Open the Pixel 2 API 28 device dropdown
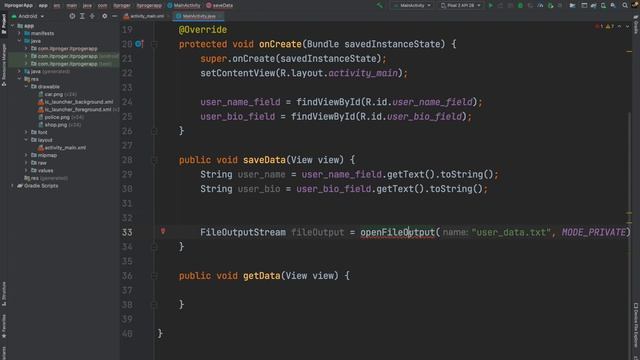Viewport: 640px width, 360px height. pyautogui.click(x=460, y=5)
